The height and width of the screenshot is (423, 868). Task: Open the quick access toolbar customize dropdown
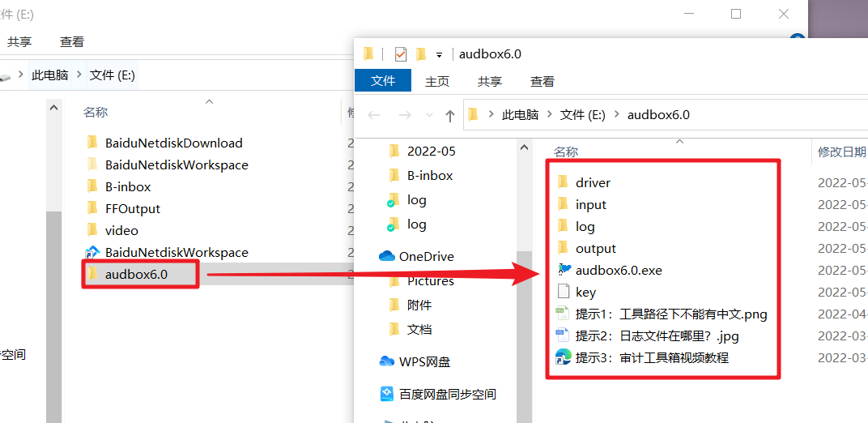(x=440, y=55)
